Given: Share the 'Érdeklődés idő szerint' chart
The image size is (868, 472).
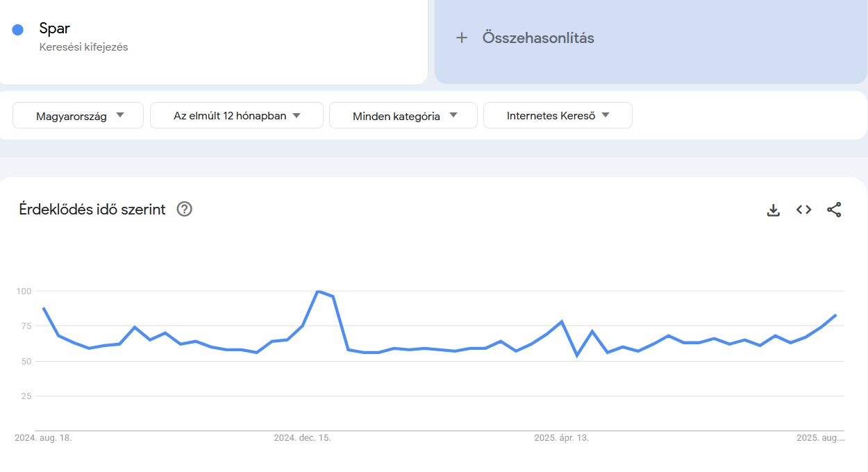Looking at the screenshot, I should tap(833, 209).
